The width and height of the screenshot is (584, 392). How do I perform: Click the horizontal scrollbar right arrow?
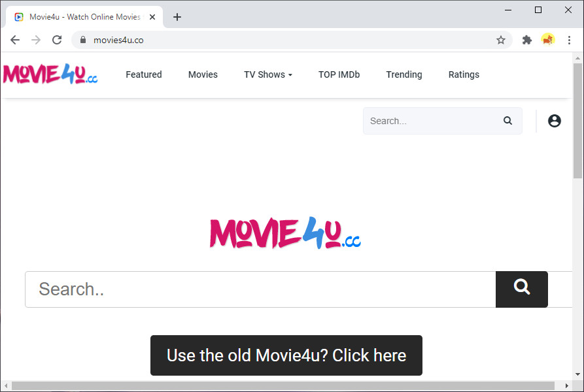point(566,385)
